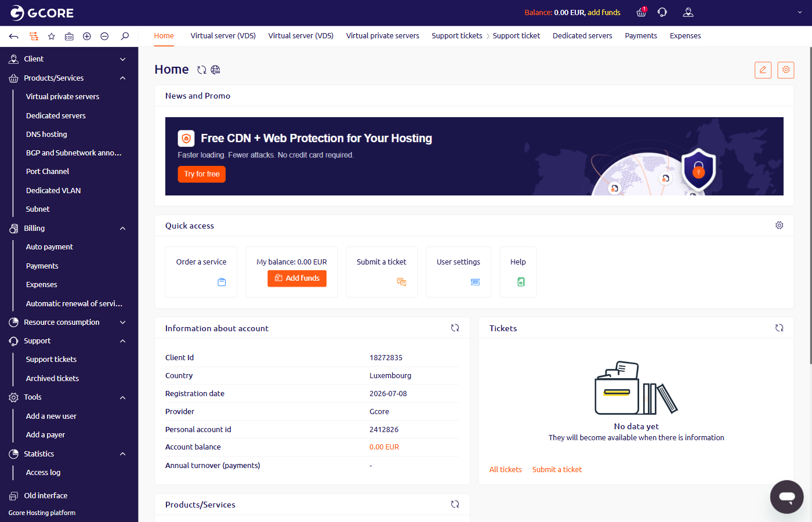Open Auto payment in sidebar

(x=49, y=247)
